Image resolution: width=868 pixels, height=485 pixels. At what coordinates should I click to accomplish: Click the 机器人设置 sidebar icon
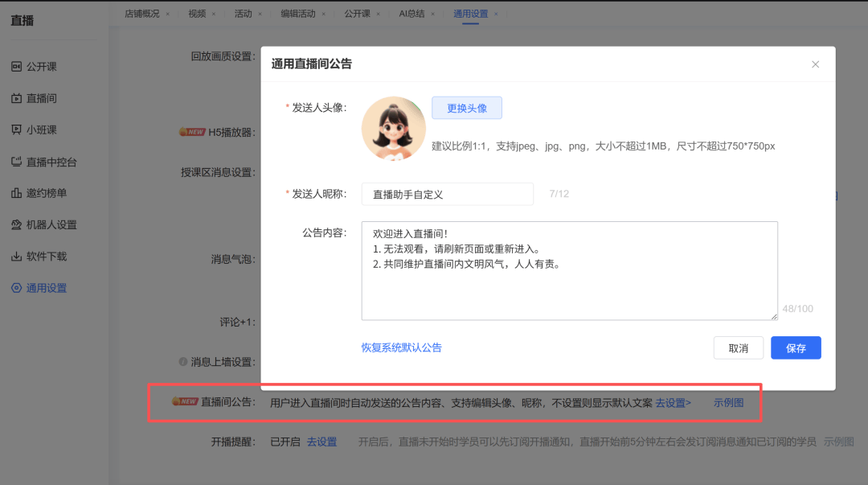click(x=16, y=225)
